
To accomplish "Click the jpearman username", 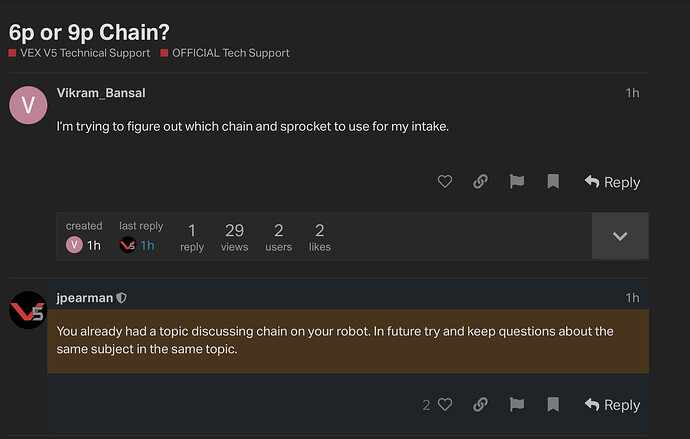I will click(85, 298).
